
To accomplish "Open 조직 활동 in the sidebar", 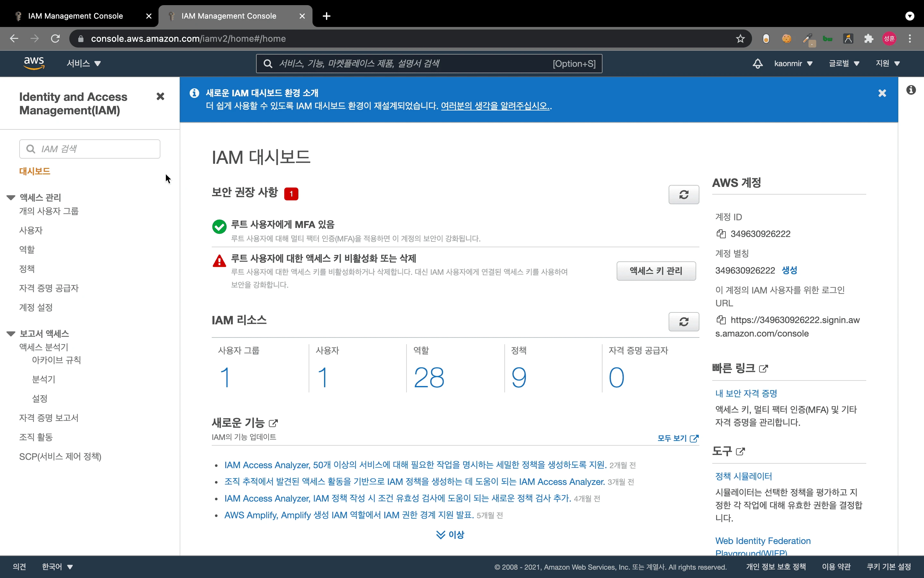I will pyautogui.click(x=36, y=437).
